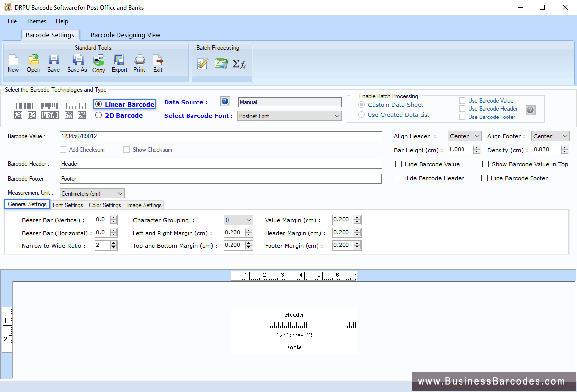Switch to the Barcode Designing View tab
Viewport: 577px width, 392px height.
coord(125,35)
